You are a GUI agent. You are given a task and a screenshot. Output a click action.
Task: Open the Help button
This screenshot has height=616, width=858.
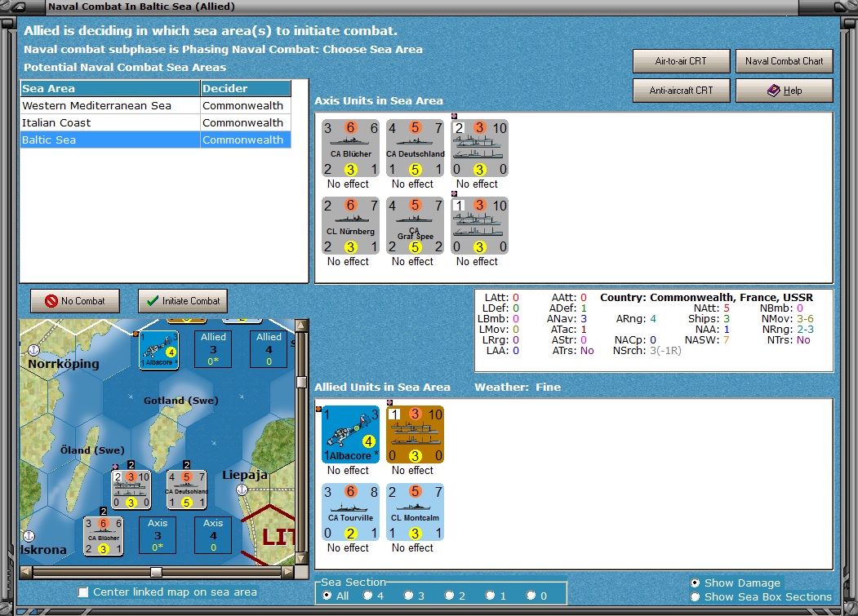pos(785,91)
